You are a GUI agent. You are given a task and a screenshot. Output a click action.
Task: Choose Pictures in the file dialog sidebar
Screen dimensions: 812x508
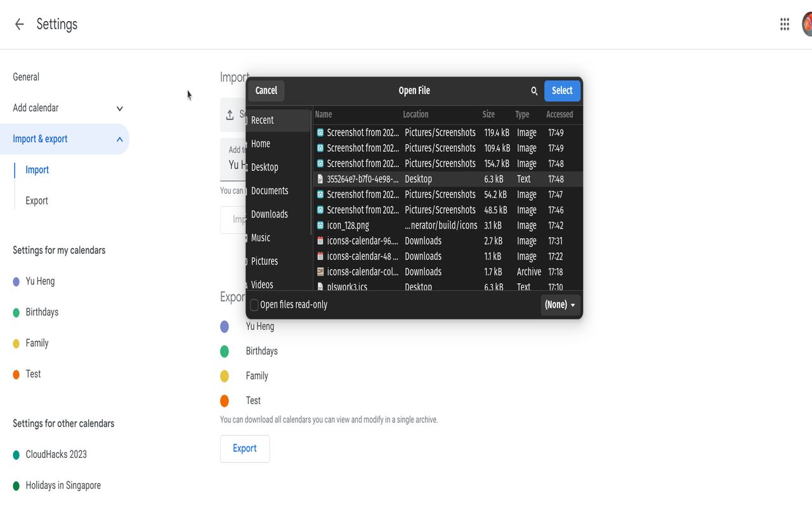278,261
